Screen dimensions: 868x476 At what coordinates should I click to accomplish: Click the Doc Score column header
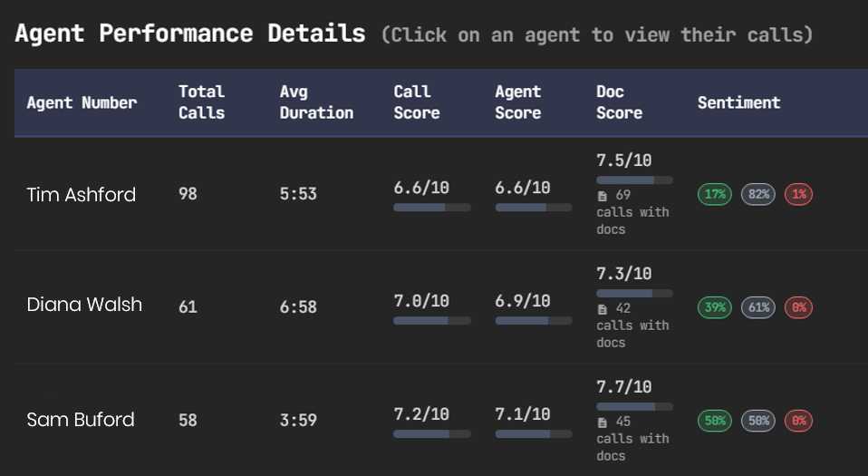coord(619,102)
